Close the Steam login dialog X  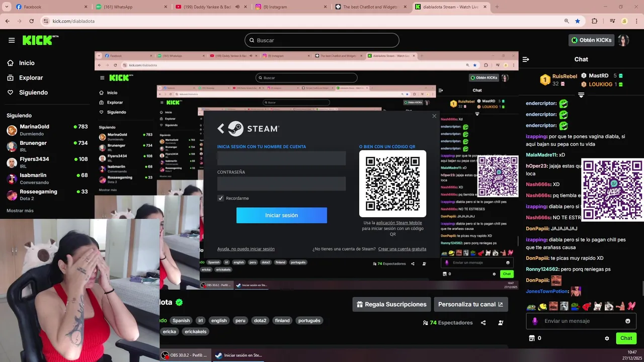(434, 116)
